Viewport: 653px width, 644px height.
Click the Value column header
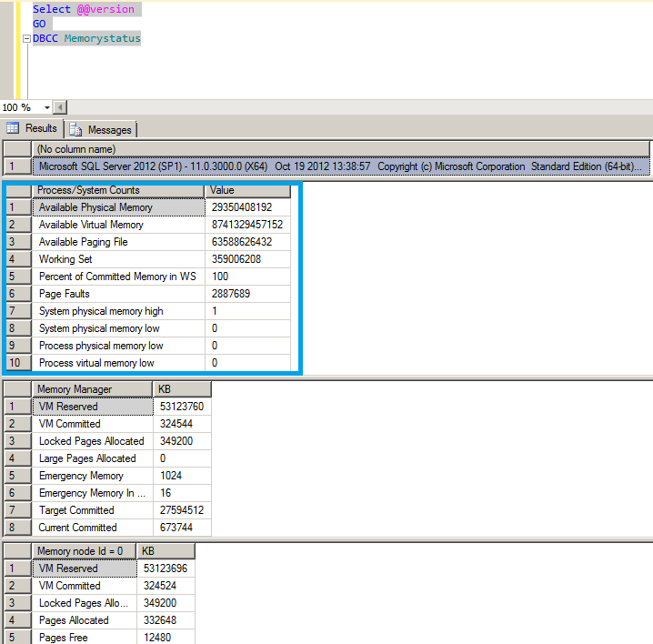click(x=251, y=190)
